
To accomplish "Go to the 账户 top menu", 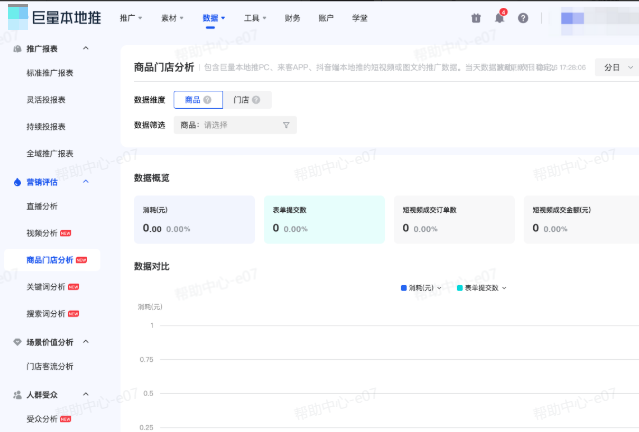I will pyautogui.click(x=326, y=18).
